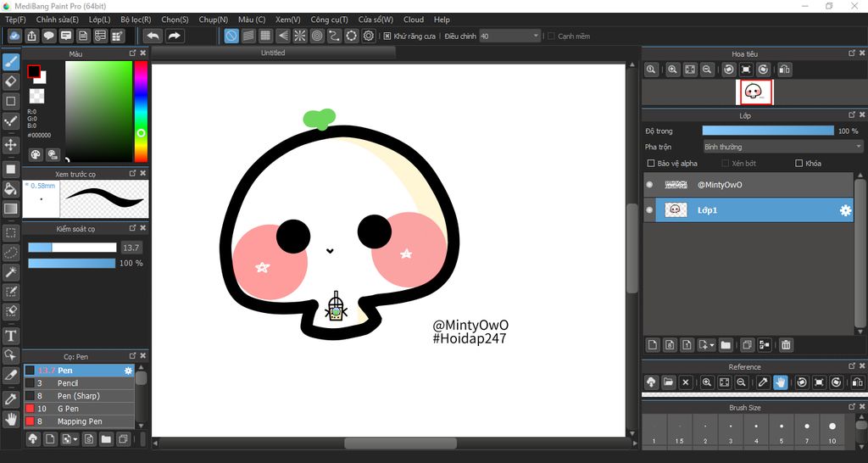Undock the Màu color panel
Viewport: 868px width, 463px height.
click(x=132, y=53)
